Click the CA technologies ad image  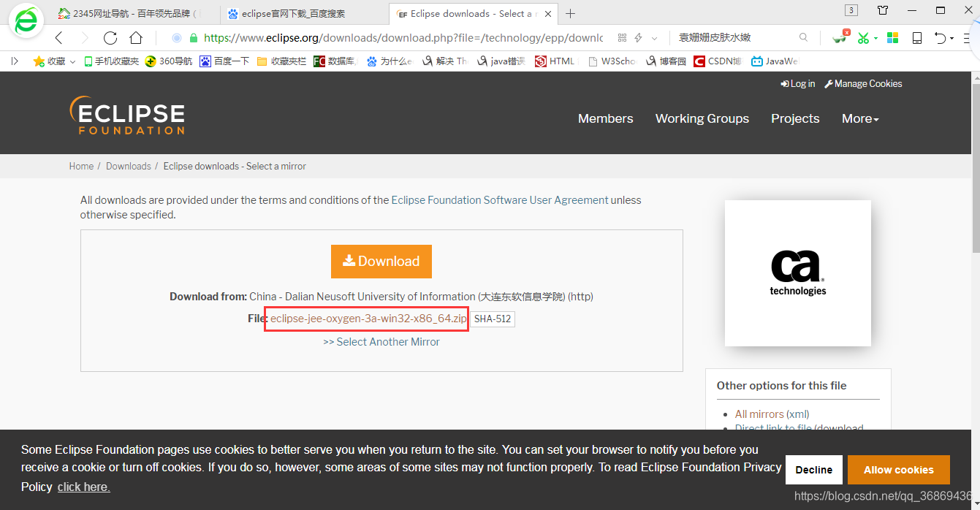tap(798, 273)
